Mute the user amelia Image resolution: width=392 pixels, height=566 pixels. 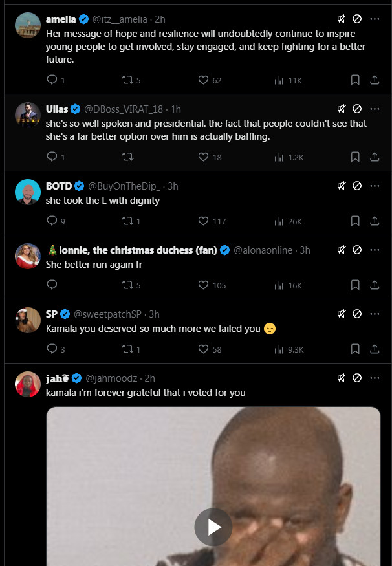click(342, 19)
